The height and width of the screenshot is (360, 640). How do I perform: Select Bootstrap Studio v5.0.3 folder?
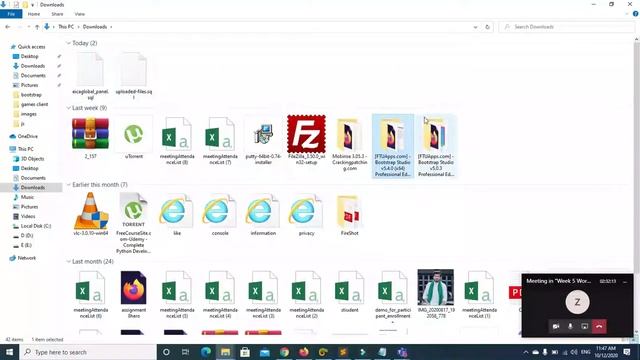point(436,146)
